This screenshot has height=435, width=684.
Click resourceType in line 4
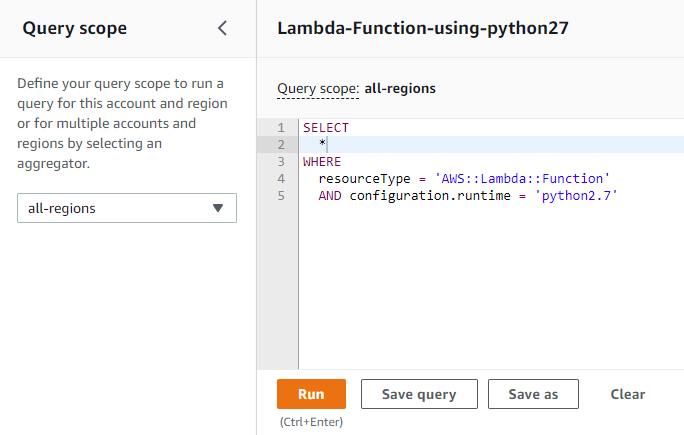point(364,178)
